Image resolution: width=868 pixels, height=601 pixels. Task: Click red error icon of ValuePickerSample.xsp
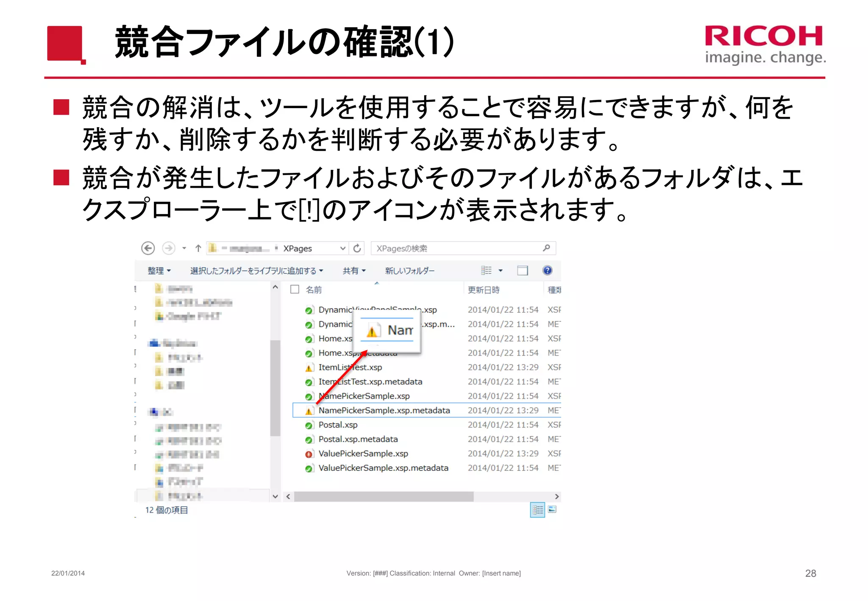(x=309, y=454)
